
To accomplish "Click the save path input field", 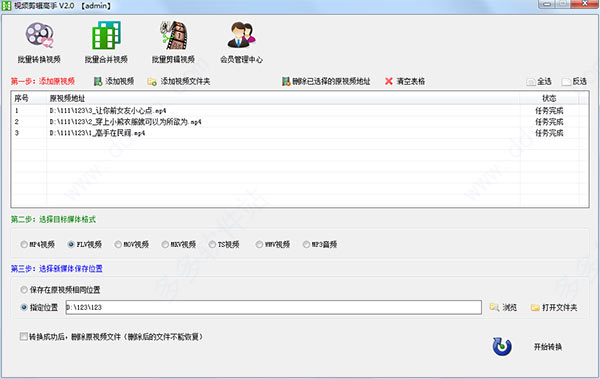I will 274,307.
